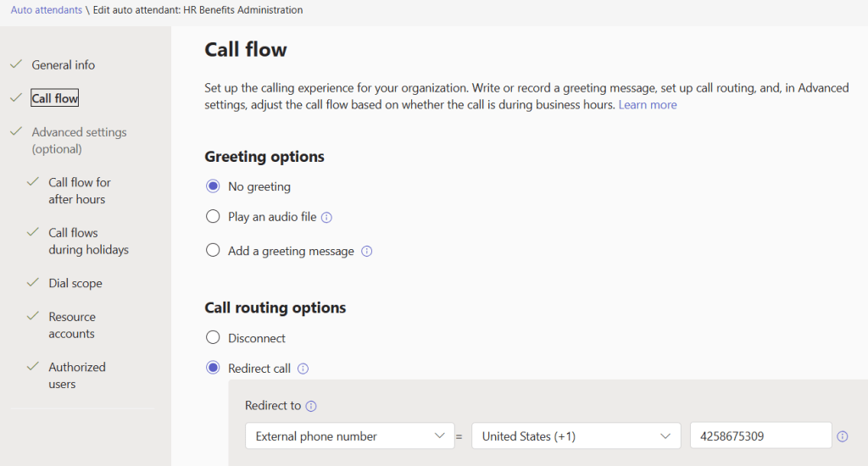Click info icon beside Add a greeting message
868x466 pixels.
[x=367, y=252]
